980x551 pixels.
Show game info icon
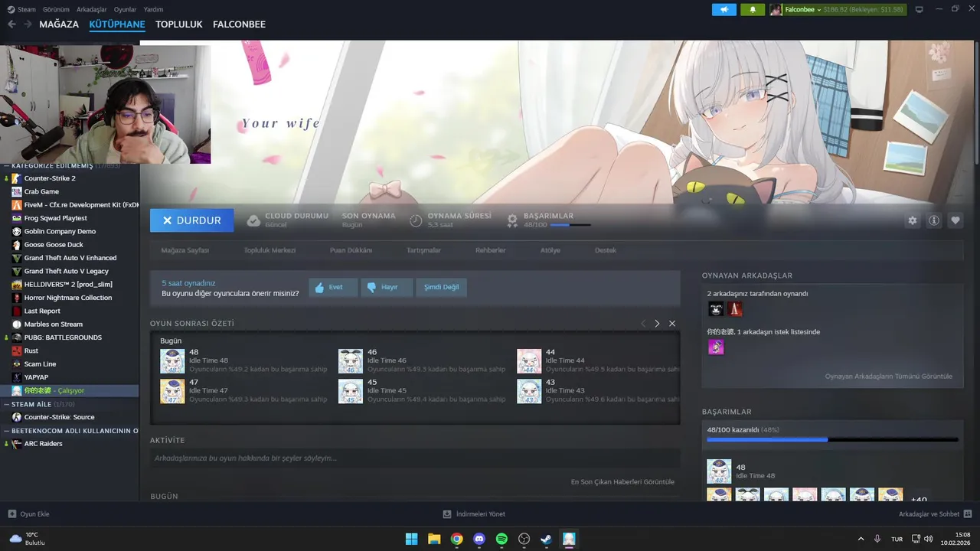click(934, 220)
